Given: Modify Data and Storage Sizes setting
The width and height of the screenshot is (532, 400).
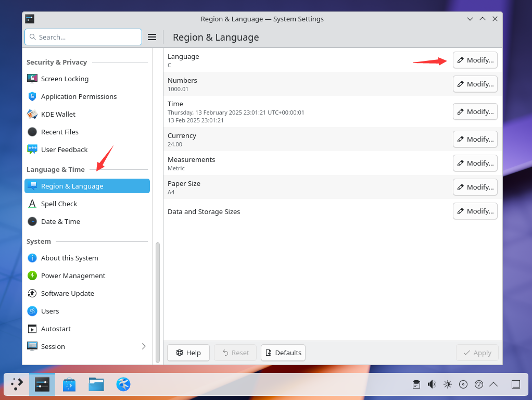Looking at the screenshot, I should pyautogui.click(x=475, y=211).
